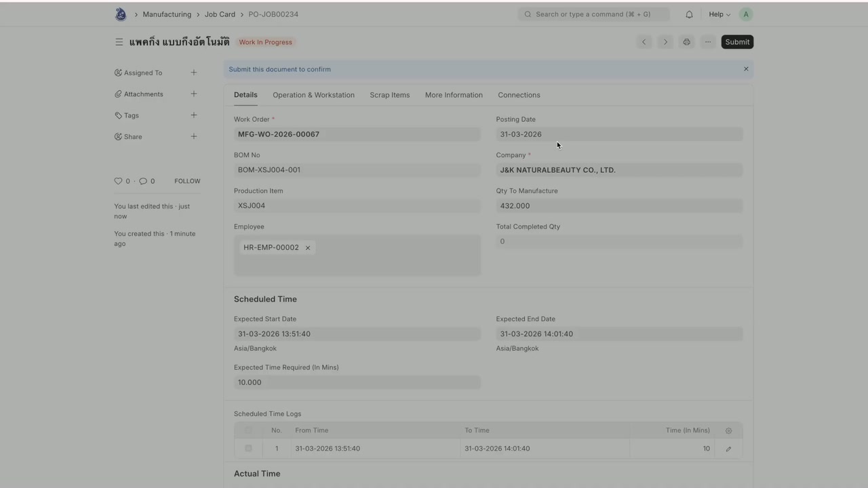Open comments bubble icon

(143, 181)
